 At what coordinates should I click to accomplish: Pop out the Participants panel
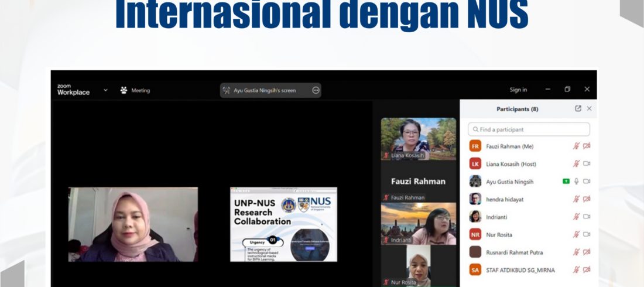coord(578,108)
